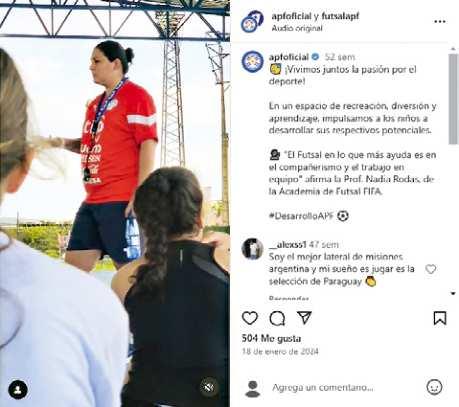Click the apfoficial profile avatar in caption
This screenshot has width=459, height=407.
tap(252, 62)
